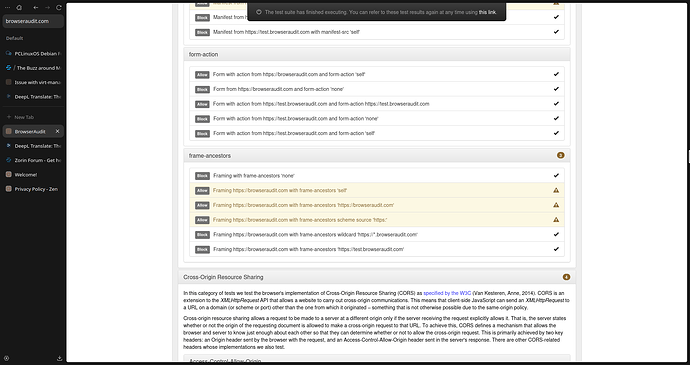Reload the page with the refresh icon

coord(59,7)
